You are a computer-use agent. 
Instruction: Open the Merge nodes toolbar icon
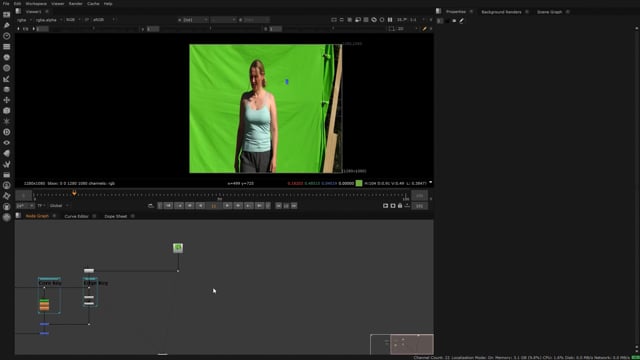(7, 89)
